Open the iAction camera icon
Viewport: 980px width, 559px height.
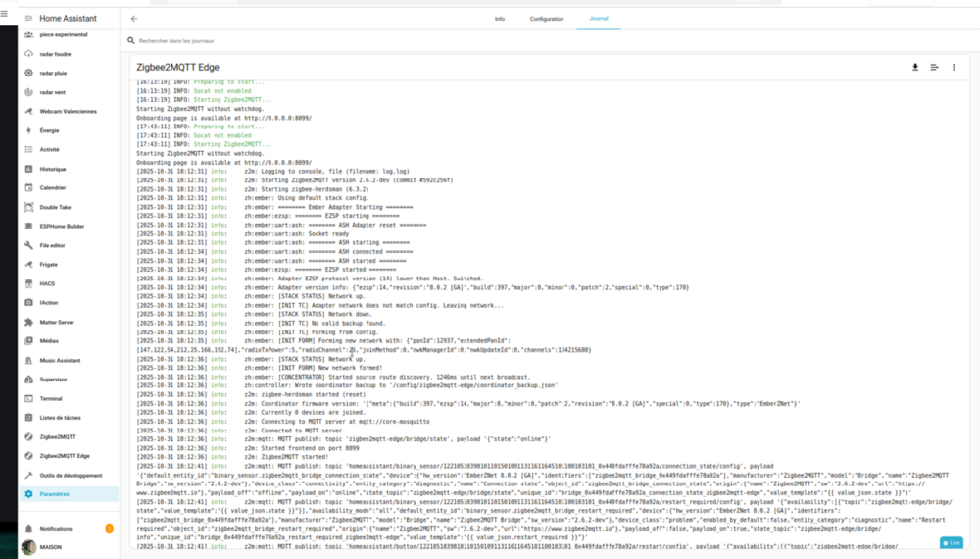pyautogui.click(x=28, y=303)
